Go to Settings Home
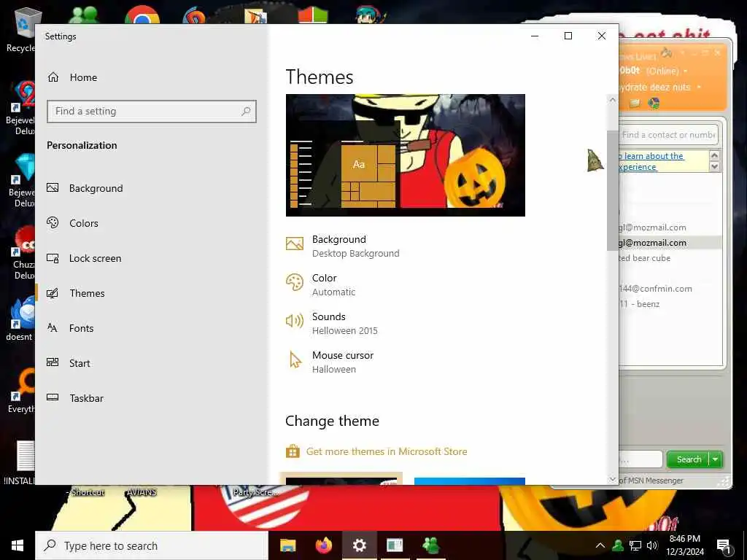The height and width of the screenshot is (560, 747). pos(72,77)
